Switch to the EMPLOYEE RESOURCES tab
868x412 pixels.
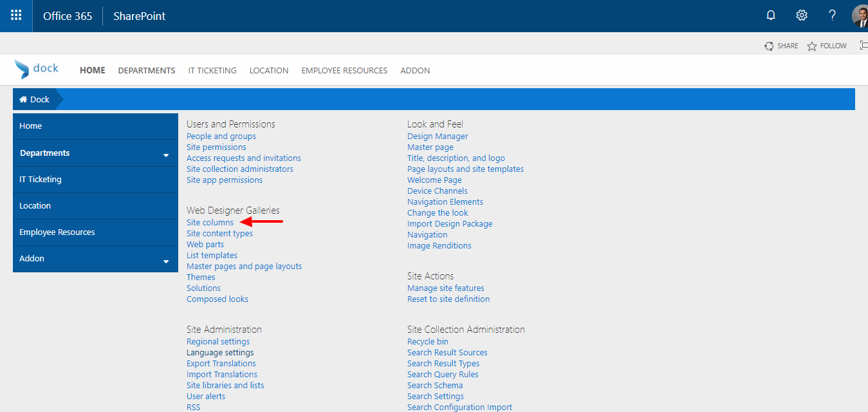coord(344,70)
